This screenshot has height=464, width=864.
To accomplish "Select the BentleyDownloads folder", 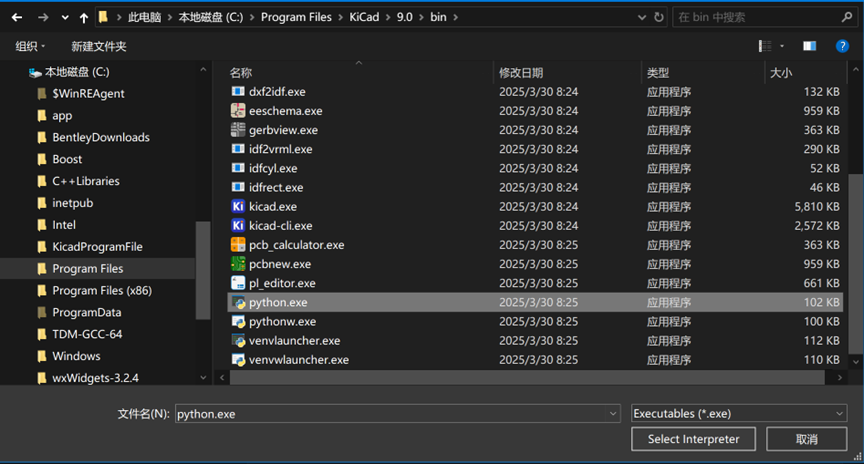I will click(x=101, y=137).
